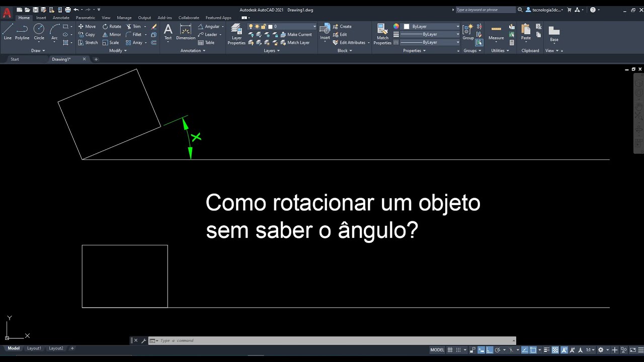Click Match Properties tool
This screenshot has height=362, width=644.
[x=382, y=34]
